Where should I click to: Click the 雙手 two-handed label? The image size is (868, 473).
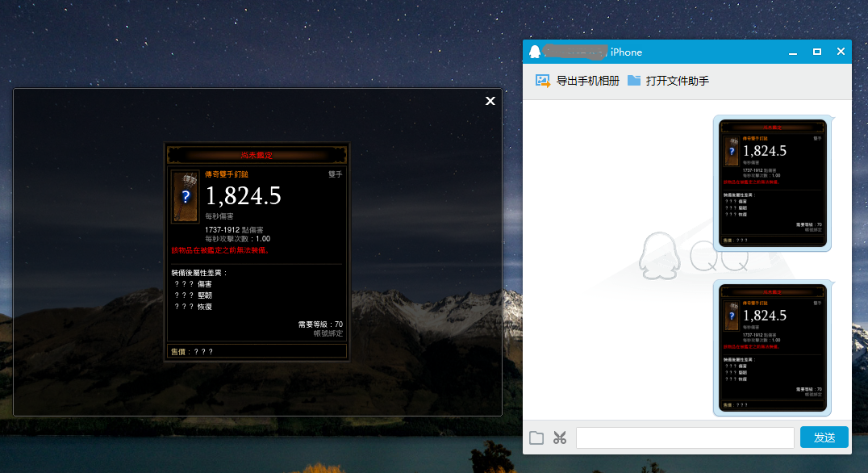click(x=336, y=174)
